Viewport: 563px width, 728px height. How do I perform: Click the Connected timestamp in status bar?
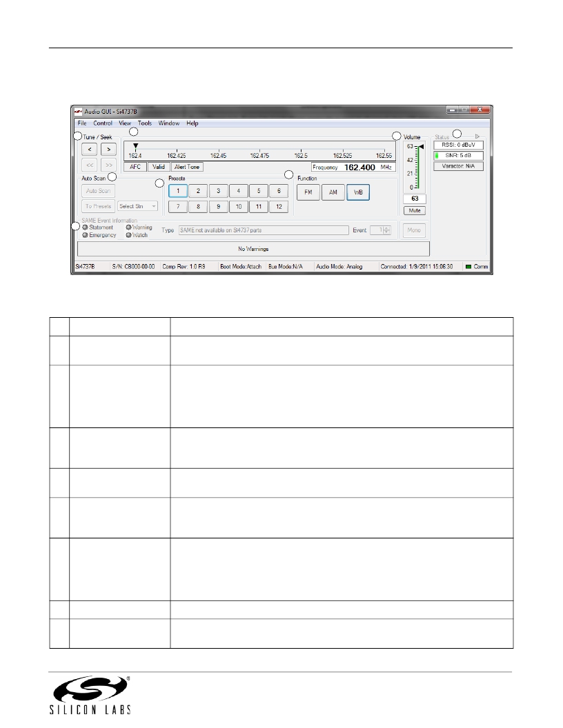417,267
